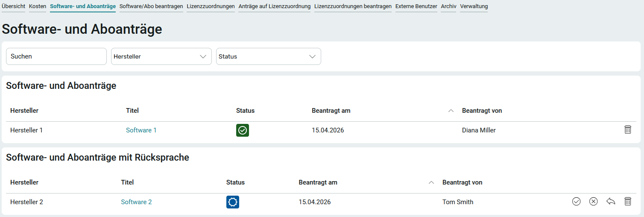Delete the Software 1 request via trash icon
Image resolution: width=644 pixels, height=217 pixels.
pos(627,130)
